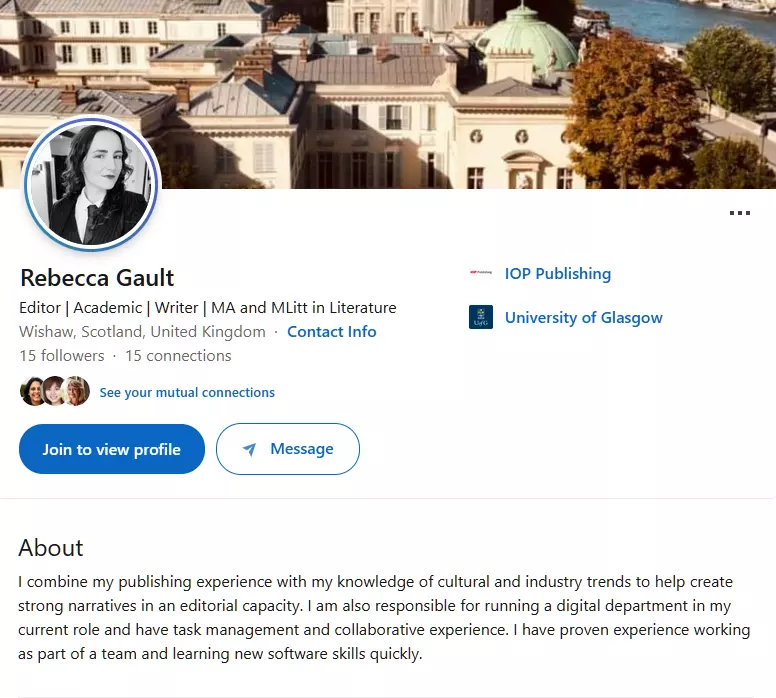Open the three-dot more options menu
The height and width of the screenshot is (698, 776).
(739, 213)
